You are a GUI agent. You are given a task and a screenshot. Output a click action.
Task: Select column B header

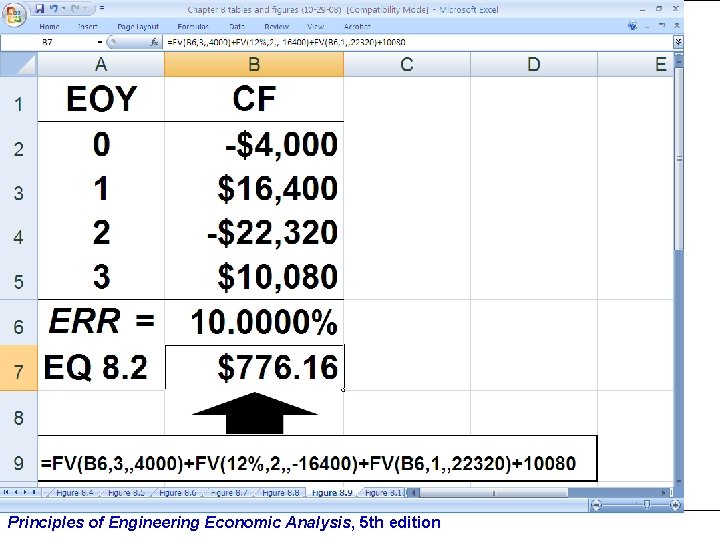pyautogui.click(x=254, y=64)
